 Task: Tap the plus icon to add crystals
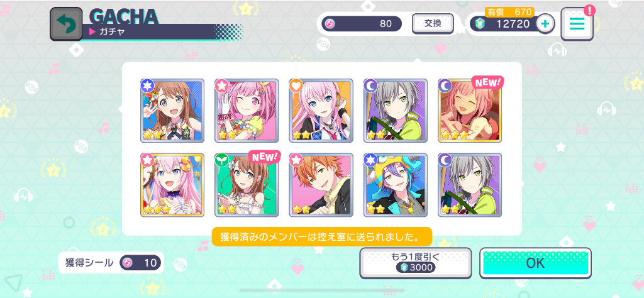coord(545,24)
